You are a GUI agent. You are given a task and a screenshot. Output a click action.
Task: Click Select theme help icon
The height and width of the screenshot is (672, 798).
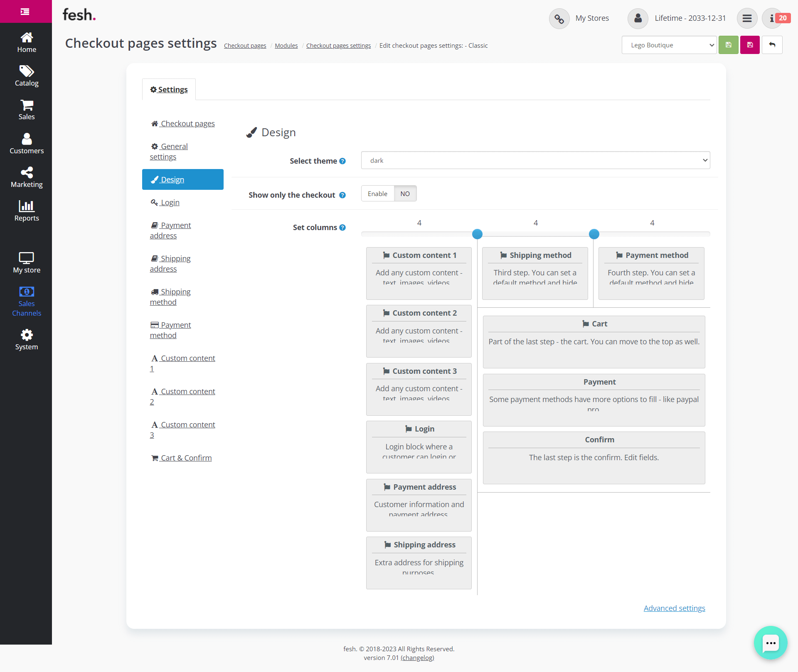pyautogui.click(x=342, y=161)
